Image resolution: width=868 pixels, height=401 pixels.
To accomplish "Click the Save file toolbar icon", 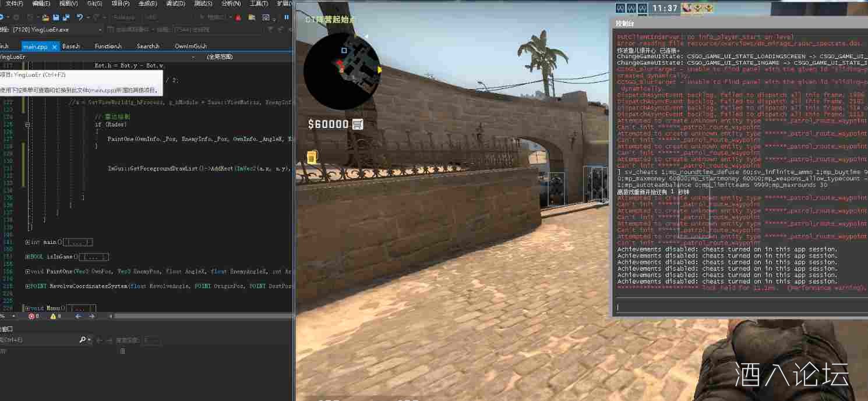I will pos(55,17).
